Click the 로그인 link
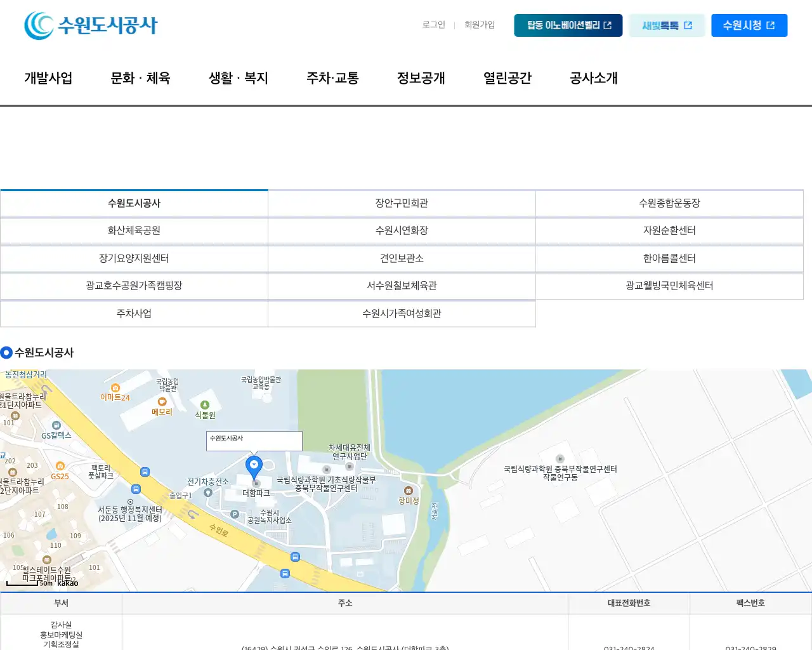The image size is (812, 650). pyautogui.click(x=434, y=25)
